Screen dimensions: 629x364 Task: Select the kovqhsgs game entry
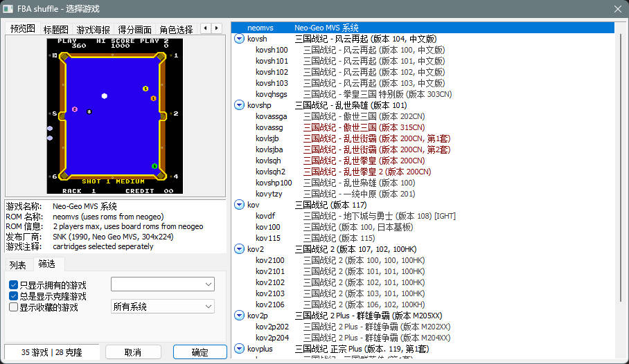(423, 94)
